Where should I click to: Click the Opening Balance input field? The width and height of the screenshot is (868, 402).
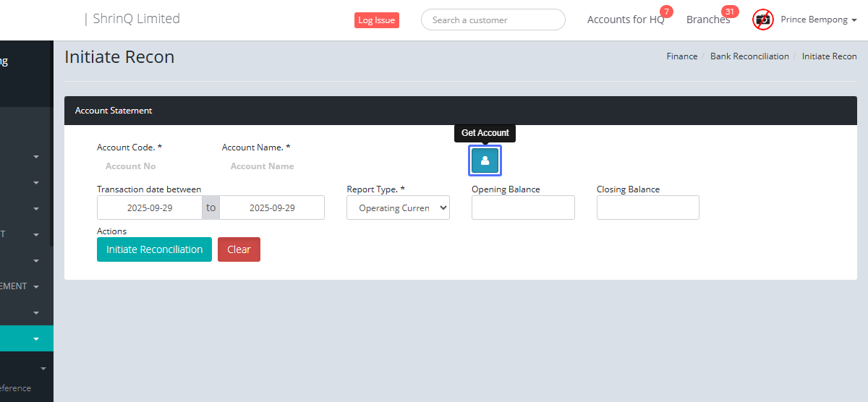(x=523, y=208)
